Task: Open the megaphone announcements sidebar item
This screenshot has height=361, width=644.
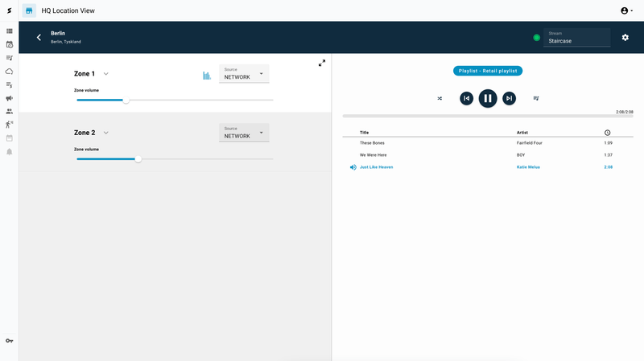Action: click(10, 98)
